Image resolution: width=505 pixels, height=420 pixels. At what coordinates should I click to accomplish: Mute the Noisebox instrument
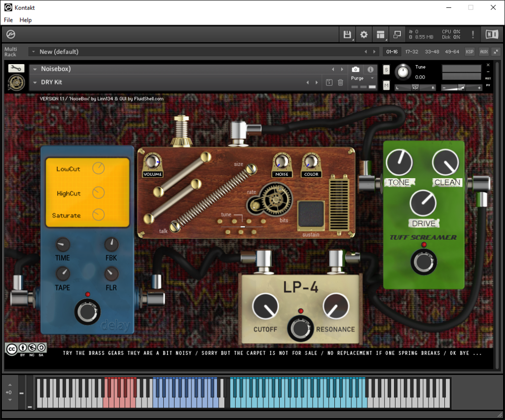point(387,85)
